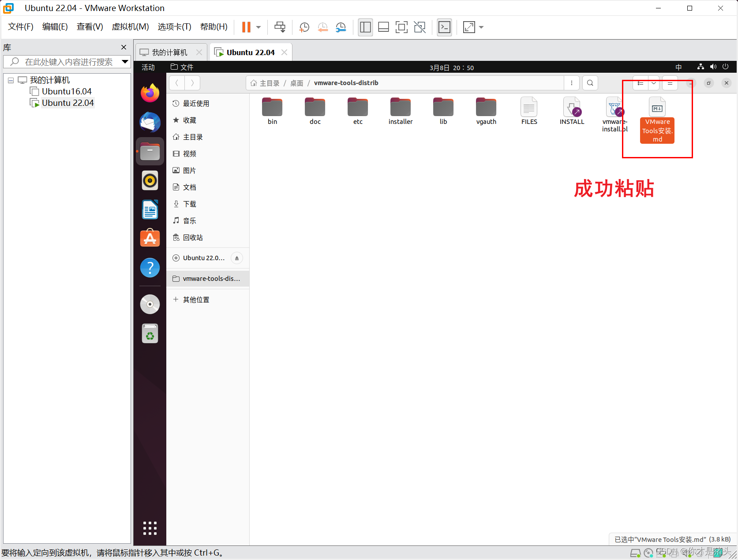Show applications grid

pos(150,528)
